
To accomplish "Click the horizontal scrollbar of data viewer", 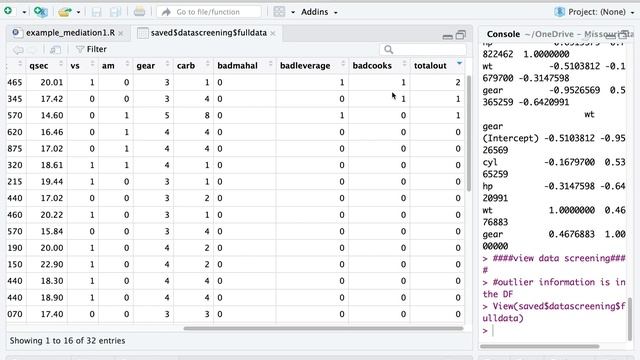I will click(323, 328).
